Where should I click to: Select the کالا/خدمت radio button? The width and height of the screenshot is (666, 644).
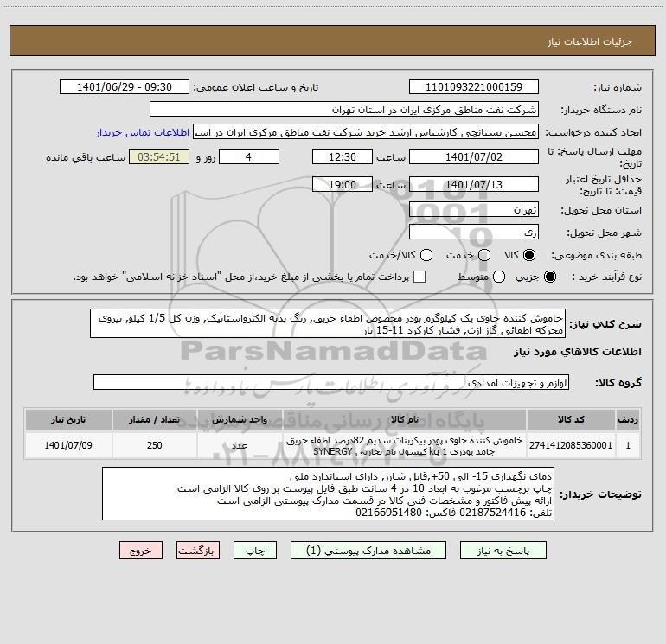(x=426, y=255)
